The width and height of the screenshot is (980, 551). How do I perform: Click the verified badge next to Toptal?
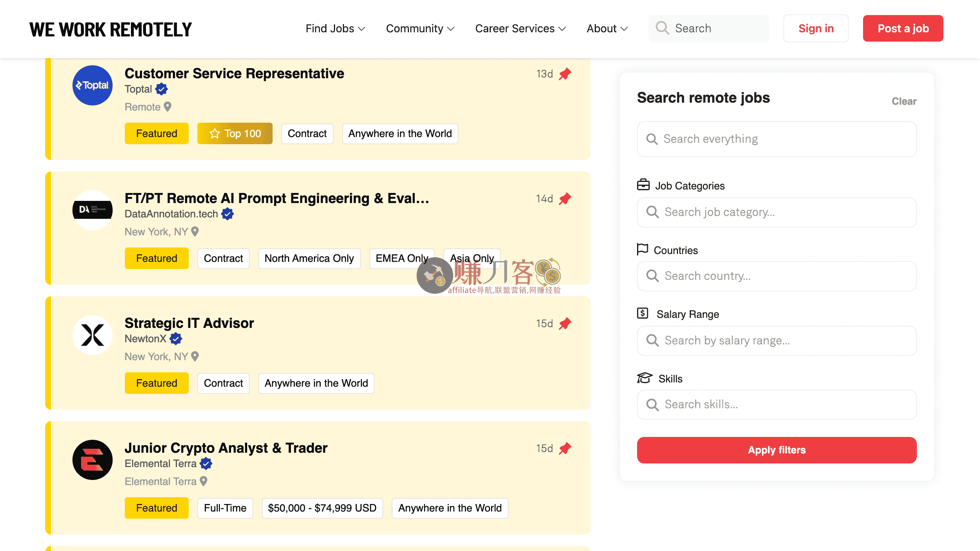click(161, 89)
